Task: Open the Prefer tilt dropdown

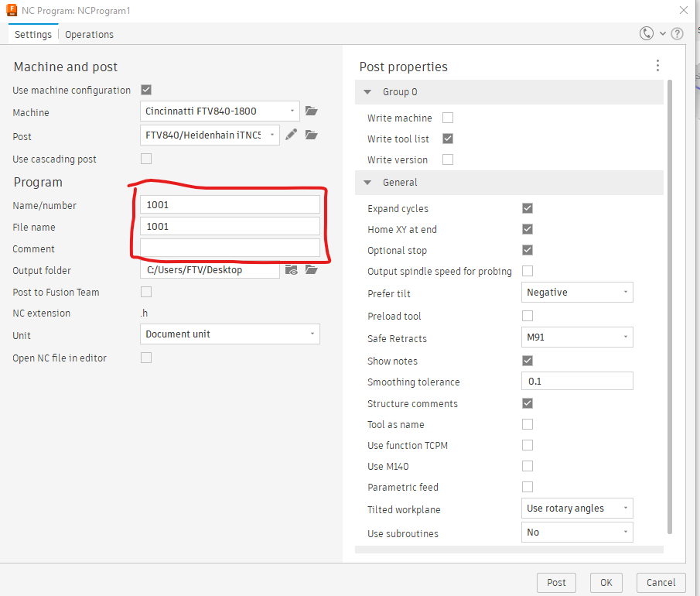Action: click(x=577, y=292)
